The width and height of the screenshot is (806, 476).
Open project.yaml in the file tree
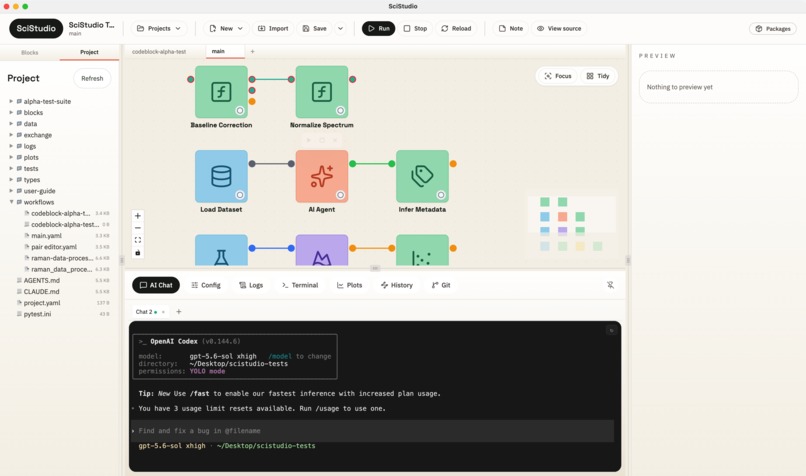click(42, 303)
